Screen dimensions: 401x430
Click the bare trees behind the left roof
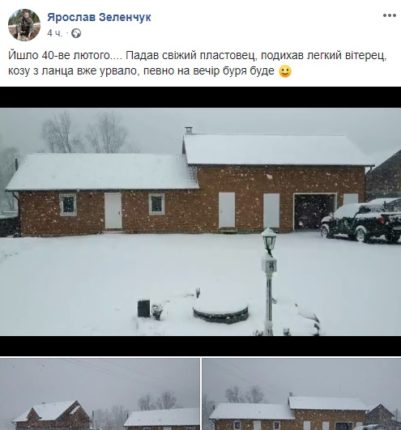pyautogui.click(x=85, y=133)
